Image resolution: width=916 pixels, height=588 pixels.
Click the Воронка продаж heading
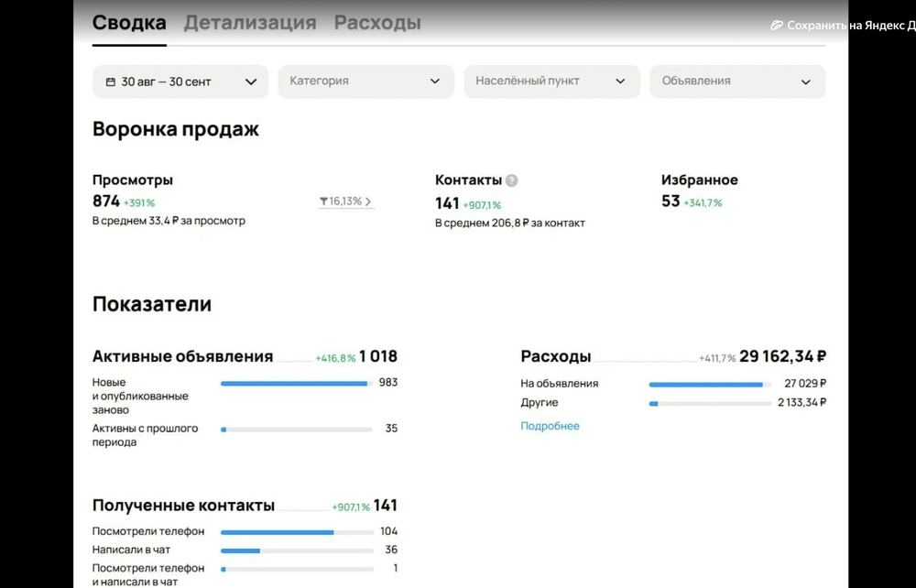[175, 129]
